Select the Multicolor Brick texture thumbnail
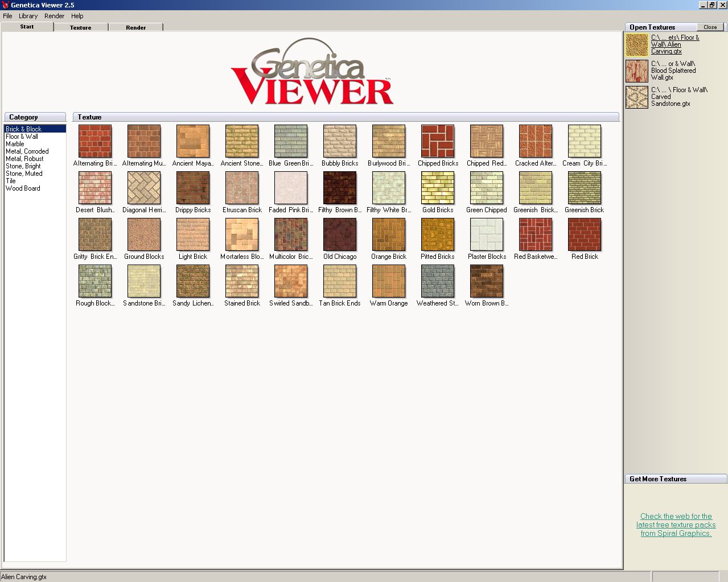This screenshot has height=582, width=728. (291, 234)
